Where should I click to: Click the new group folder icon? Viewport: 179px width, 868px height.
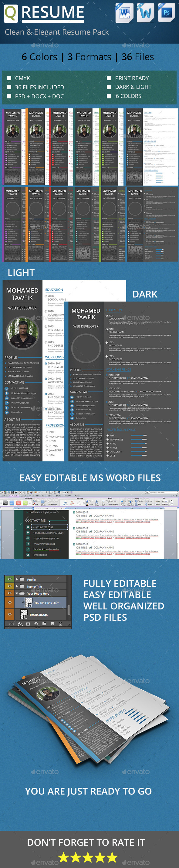44,624
